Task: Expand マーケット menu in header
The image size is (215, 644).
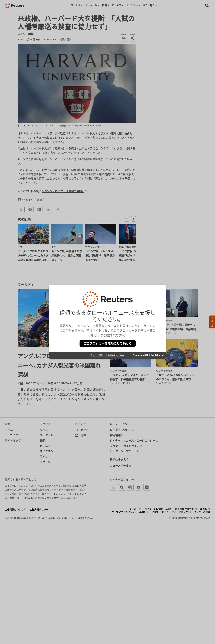Action: pos(92,5)
